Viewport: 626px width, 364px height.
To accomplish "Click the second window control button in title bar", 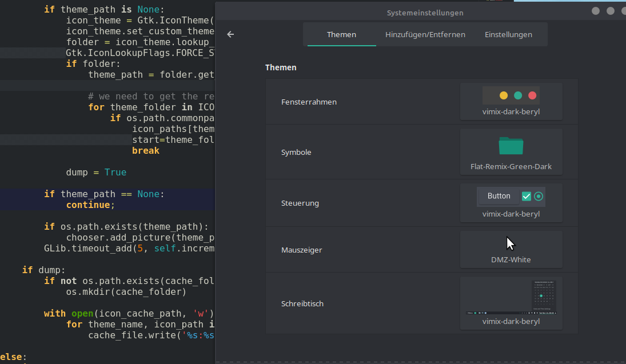I will click(611, 11).
